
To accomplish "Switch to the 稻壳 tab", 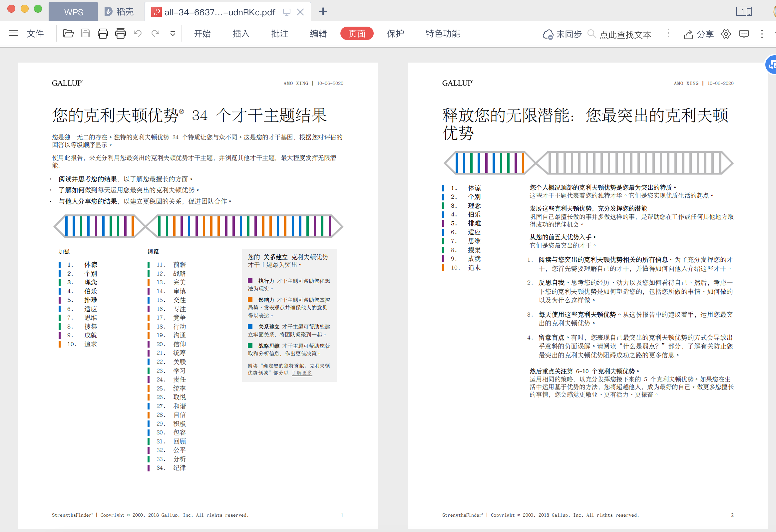I will [119, 12].
